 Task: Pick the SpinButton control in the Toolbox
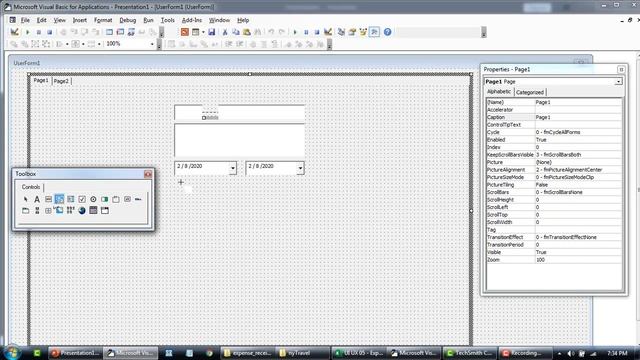point(48,211)
